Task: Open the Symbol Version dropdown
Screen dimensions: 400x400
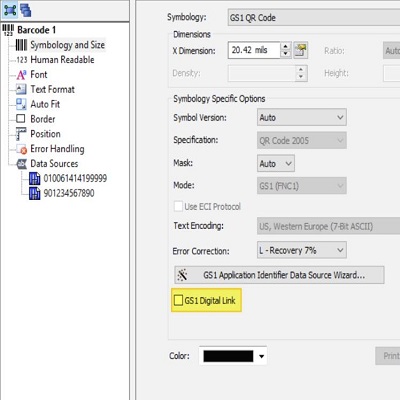Action: (x=302, y=117)
